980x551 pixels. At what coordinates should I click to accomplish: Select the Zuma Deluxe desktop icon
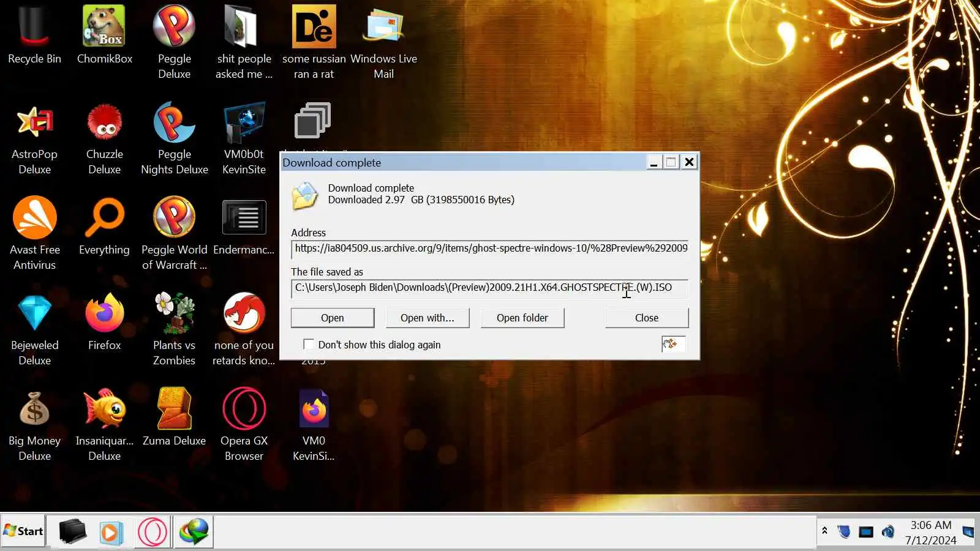174,417
